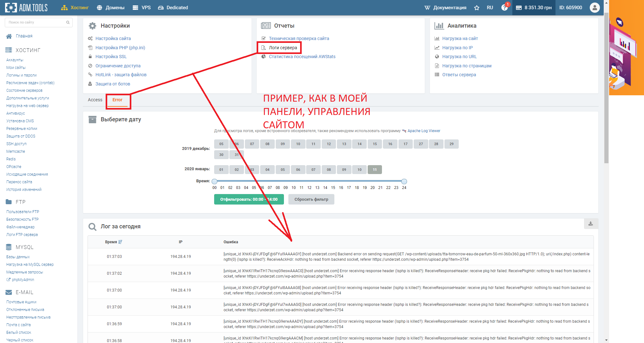Download today's log via download icon

coord(591,224)
